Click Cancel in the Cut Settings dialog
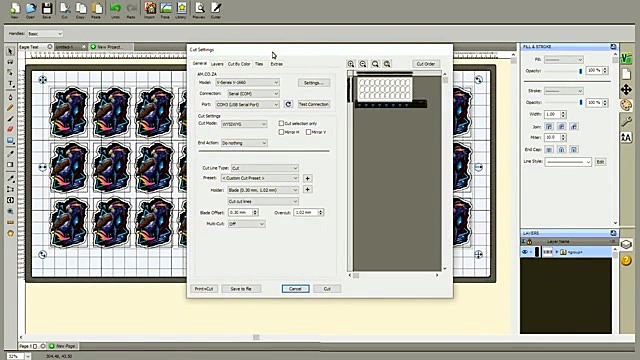This screenshot has height=360, width=640. pyautogui.click(x=296, y=289)
